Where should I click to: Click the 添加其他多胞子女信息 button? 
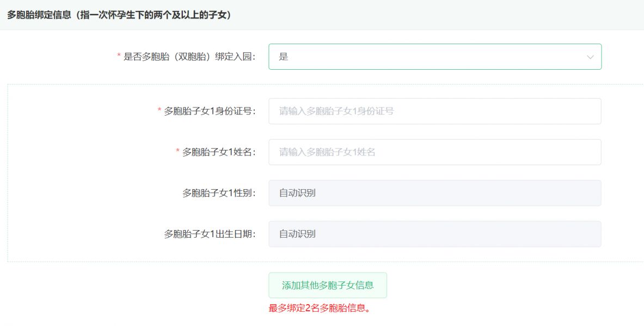tap(328, 285)
